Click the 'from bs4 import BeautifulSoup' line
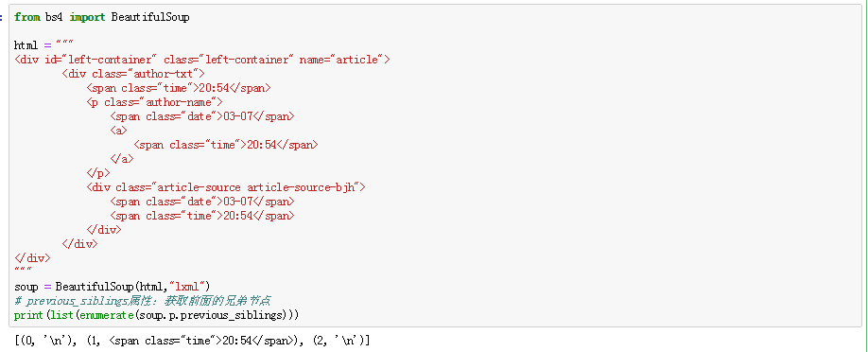 [x=102, y=17]
